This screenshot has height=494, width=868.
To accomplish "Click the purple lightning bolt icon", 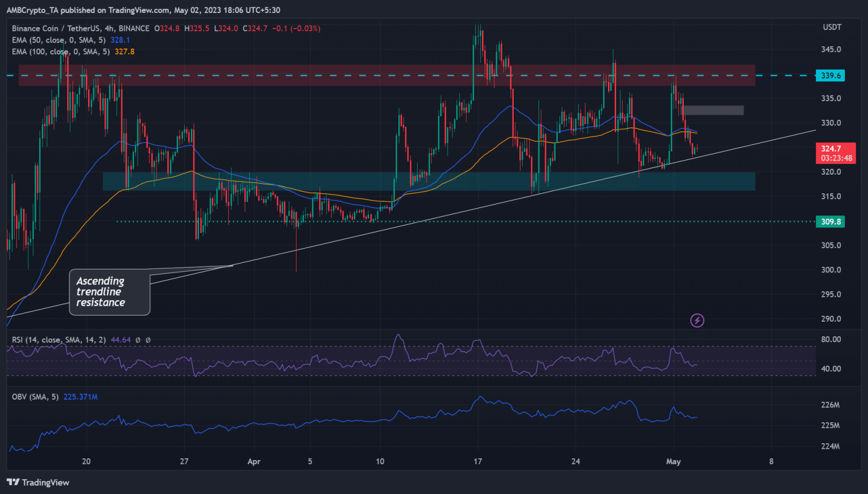I will click(697, 320).
